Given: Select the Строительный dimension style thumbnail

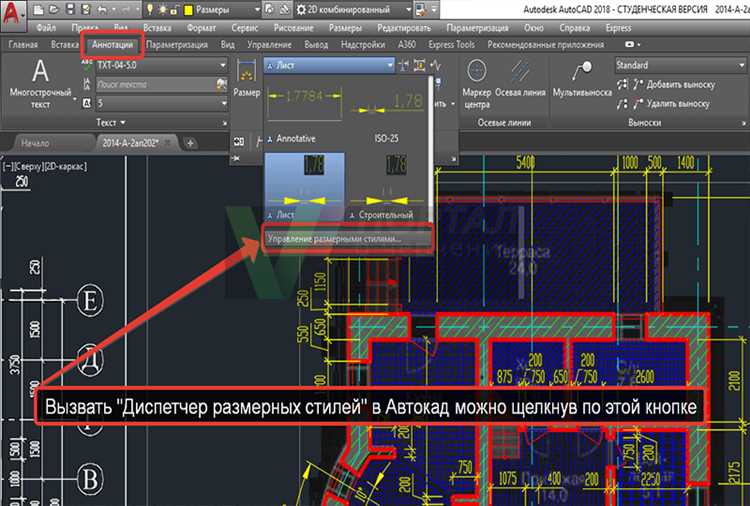Looking at the screenshot, I should (x=387, y=187).
